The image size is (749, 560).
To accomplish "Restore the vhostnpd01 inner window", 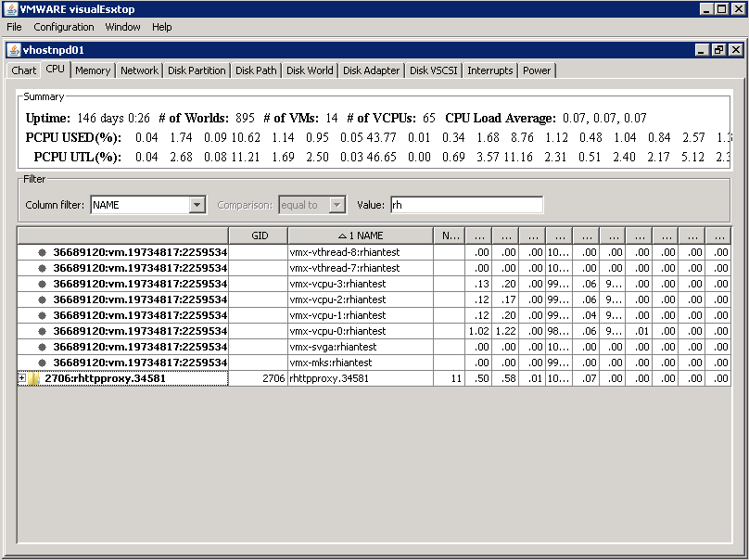I will (719, 50).
